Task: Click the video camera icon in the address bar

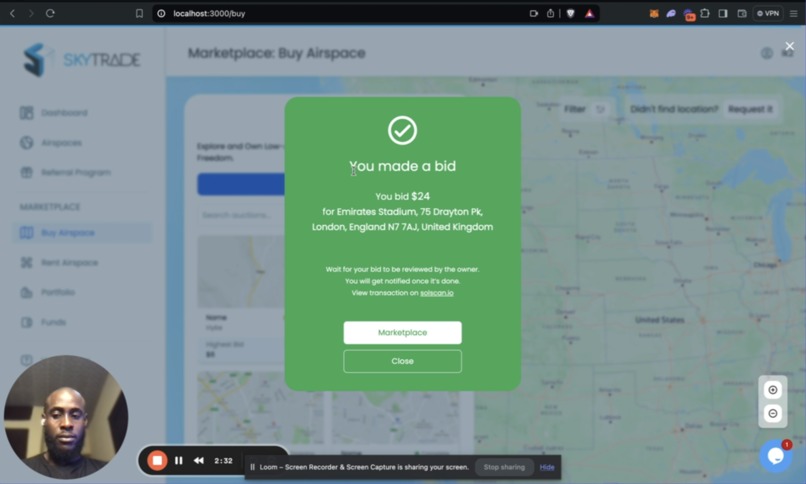Action: point(534,13)
